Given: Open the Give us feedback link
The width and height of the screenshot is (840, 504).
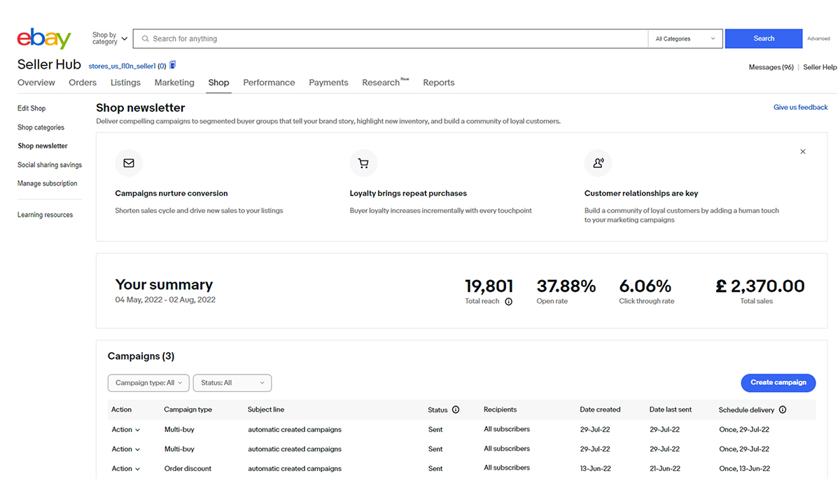Looking at the screenshot, I should [x=800, y=107].
